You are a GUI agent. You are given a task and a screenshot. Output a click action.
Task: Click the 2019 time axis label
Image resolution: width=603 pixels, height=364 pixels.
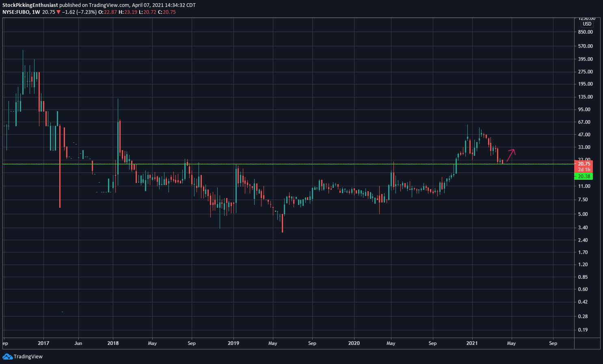[233, 343]
